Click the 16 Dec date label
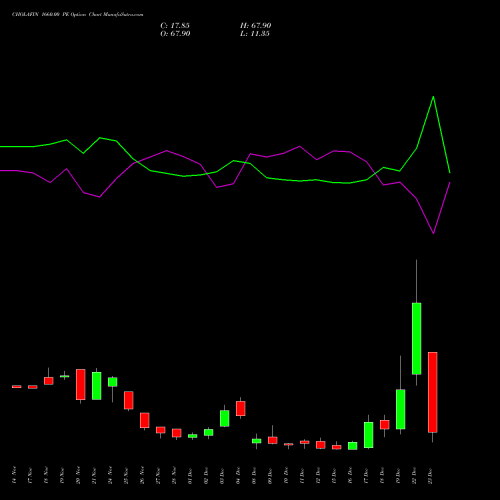Screen dimensions: 500x500 click(x=350, y=475)
